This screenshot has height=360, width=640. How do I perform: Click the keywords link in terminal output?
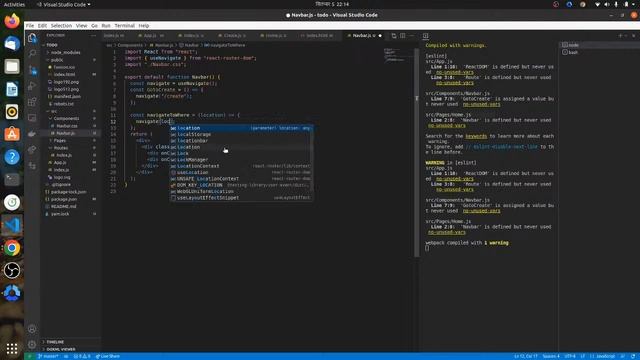tap(476, 136)
